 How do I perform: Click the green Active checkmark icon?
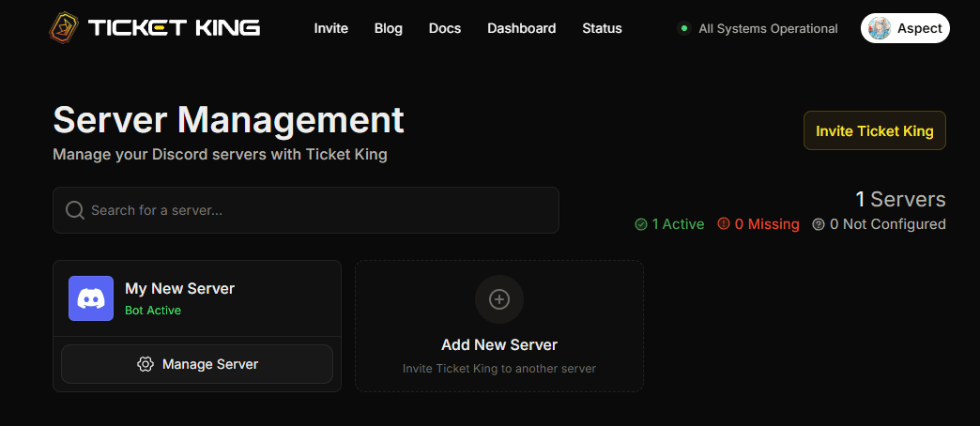(640, 224)
